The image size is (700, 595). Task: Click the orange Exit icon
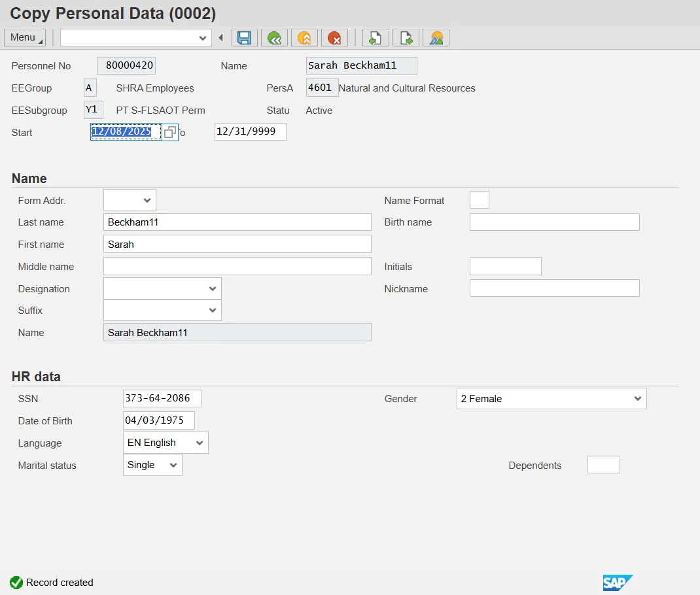click(x=304, y=38)
